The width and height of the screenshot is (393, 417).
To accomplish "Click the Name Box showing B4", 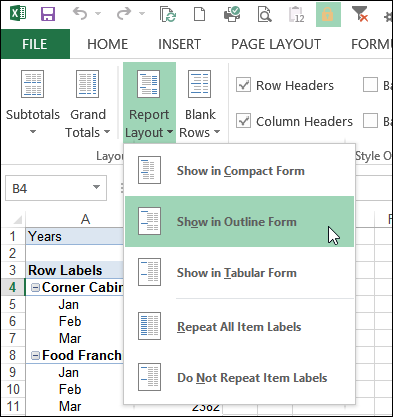I will (56, 188).
